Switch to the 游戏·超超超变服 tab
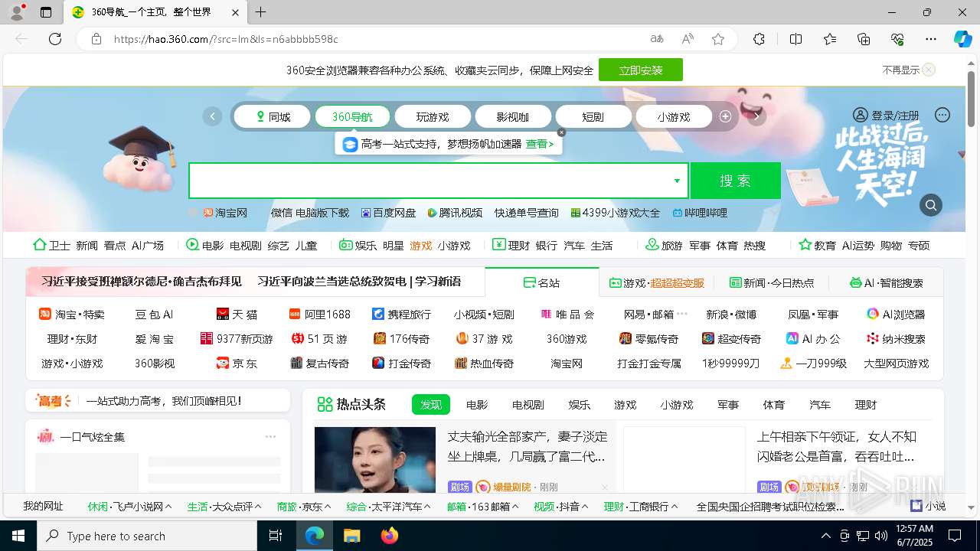Viewport: 980px width, 551px height. tap(656, 282)
